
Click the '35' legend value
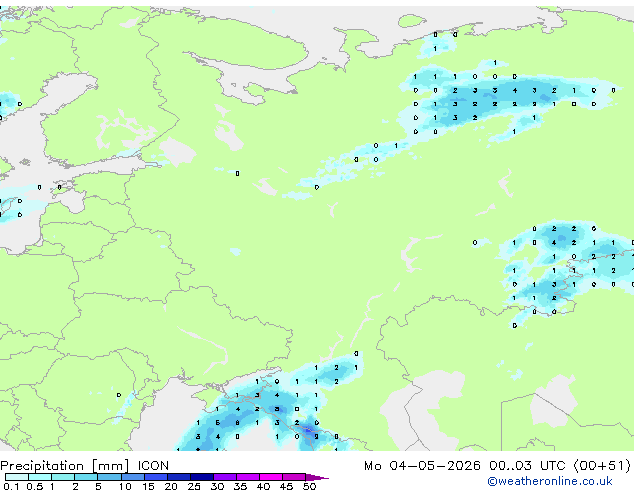[x=240, y=486]
